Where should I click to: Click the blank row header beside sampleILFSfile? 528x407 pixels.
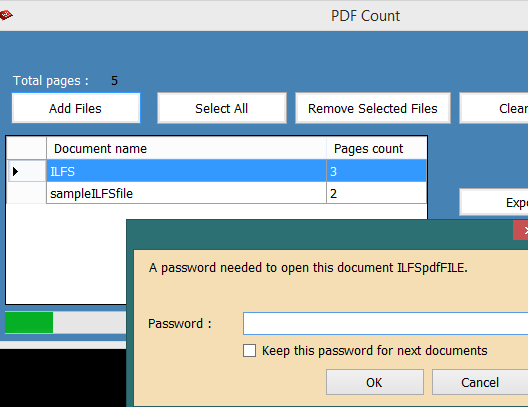(27, 193)
